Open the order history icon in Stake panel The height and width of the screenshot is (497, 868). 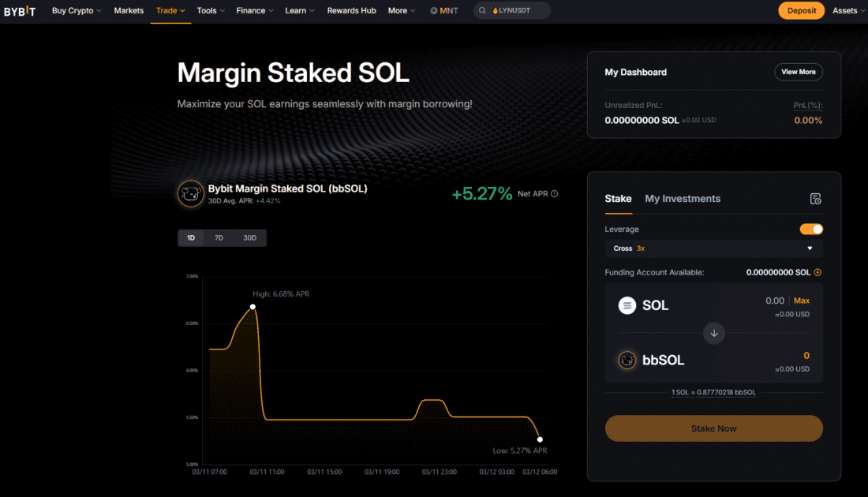(816, 199)
